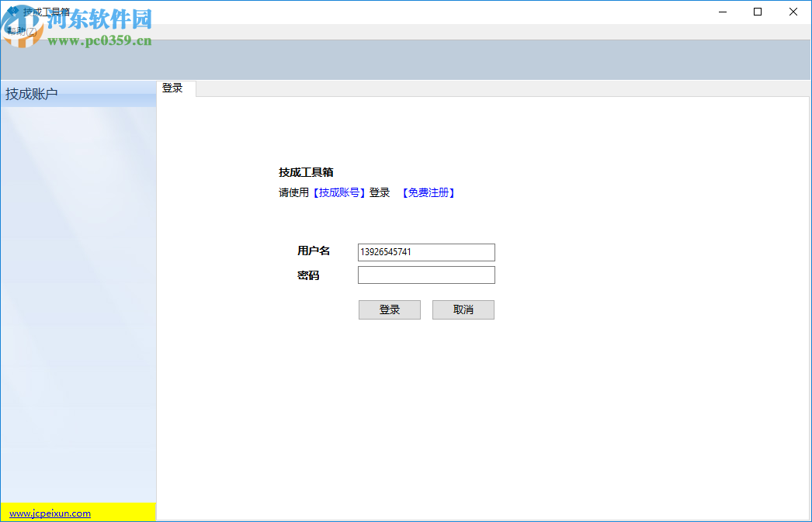Click the 取消 button

pos(463,310)
